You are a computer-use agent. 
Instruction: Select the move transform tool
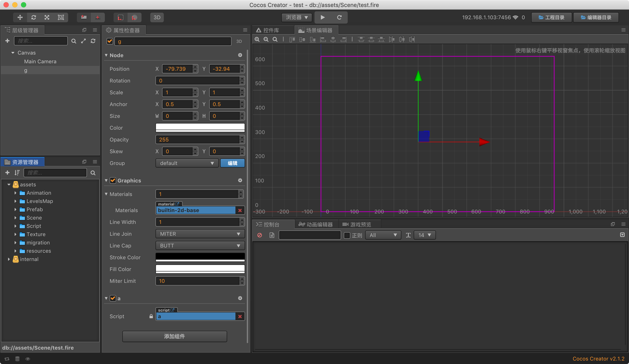(x=20, y=17)
